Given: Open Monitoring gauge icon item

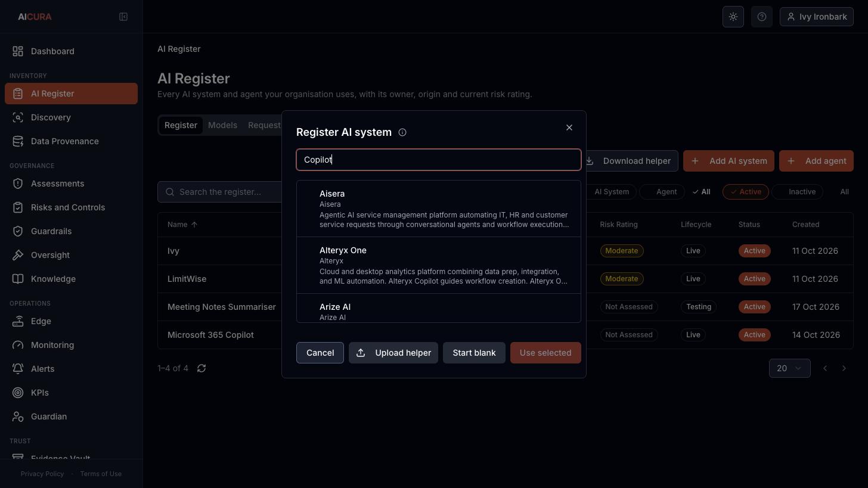Looking at the screenshot, I should click(x=71, y=345).
